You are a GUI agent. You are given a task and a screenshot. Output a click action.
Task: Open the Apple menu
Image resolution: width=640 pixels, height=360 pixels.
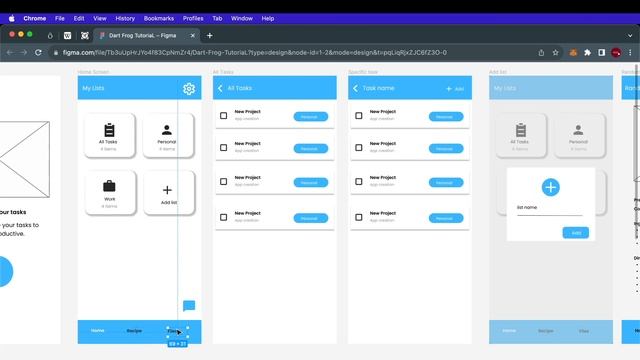(x=11, y=18)
